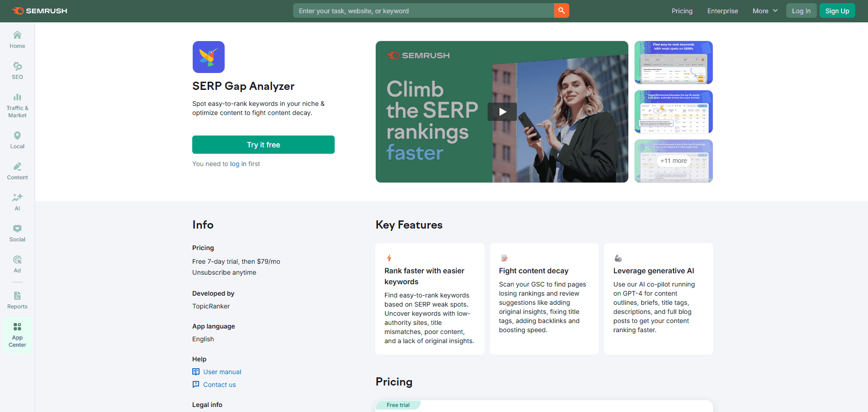This screenshot has width=868, height=412.
Task: Click the Legal info heading
Action: coord(207,405)
